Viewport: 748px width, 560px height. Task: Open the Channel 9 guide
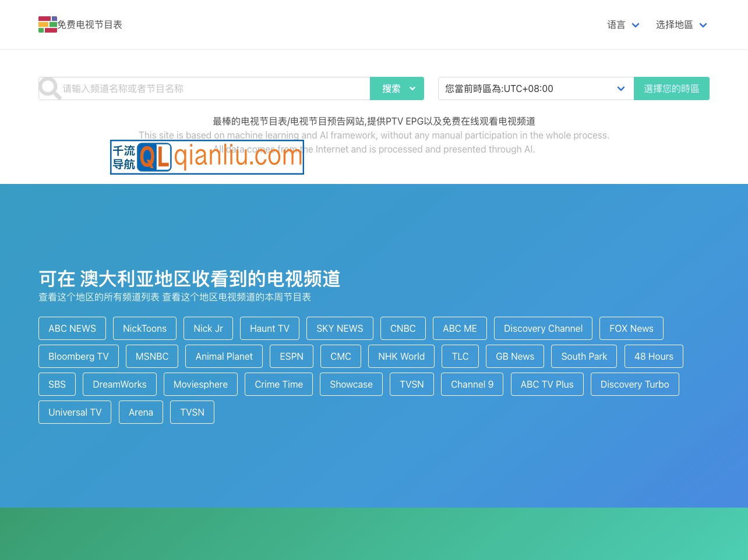pyautogui.click(x=472, y=384)
